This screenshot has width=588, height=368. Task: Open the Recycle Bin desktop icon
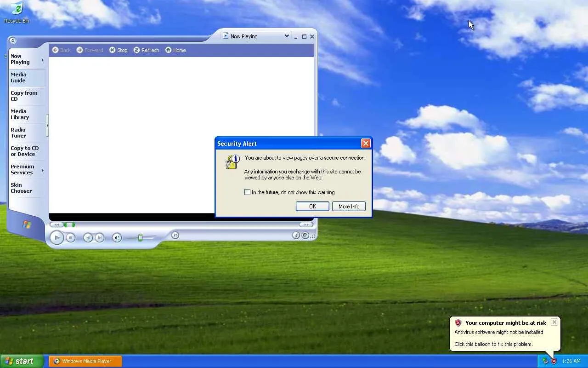click(17, 12)
